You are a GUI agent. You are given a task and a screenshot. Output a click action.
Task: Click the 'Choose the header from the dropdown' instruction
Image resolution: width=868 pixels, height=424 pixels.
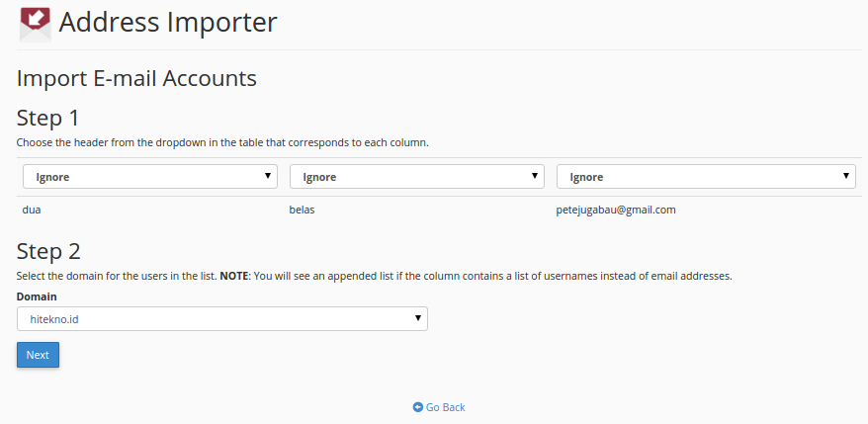coord(222,142)
